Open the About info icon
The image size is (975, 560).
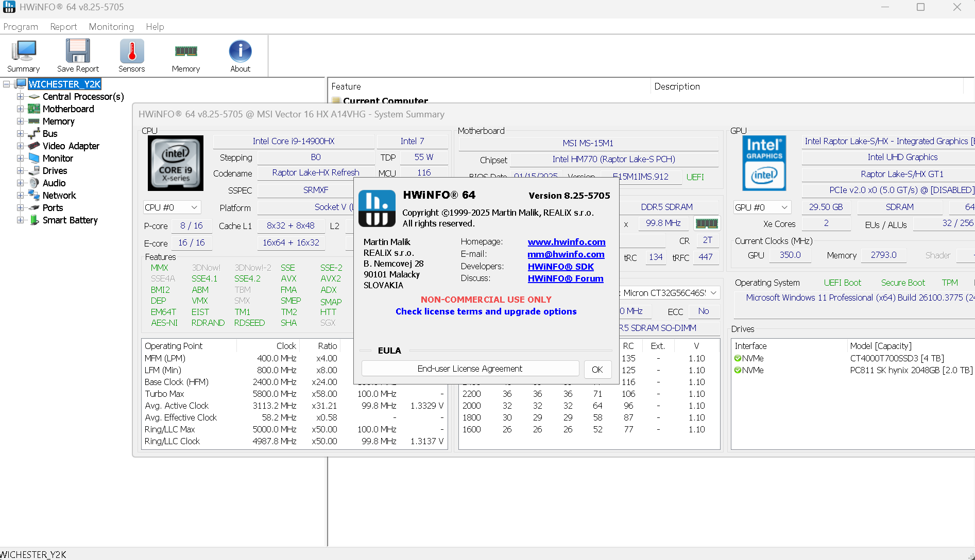[240, 51]
